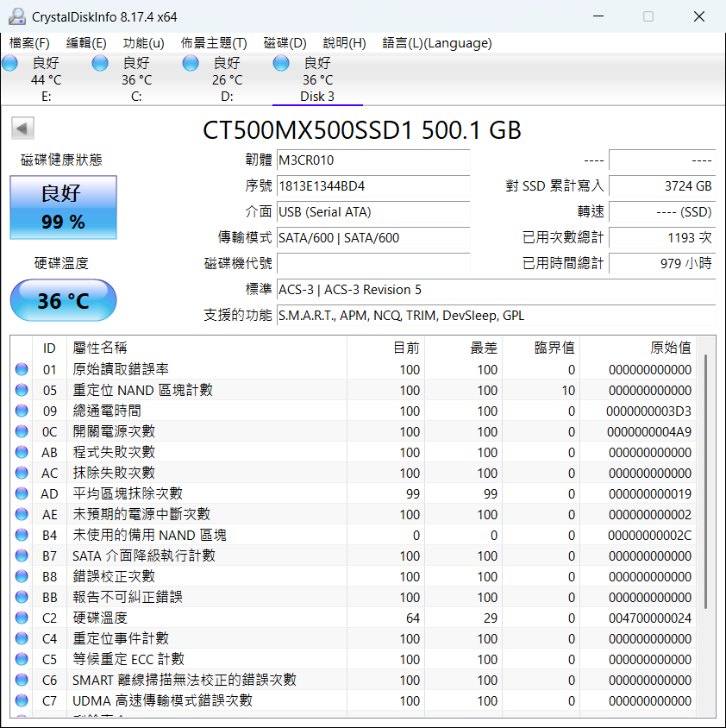The width and height of the screenshot is (726, 728).
Task: Click the status orb for Disk 3
Action: 281,63
